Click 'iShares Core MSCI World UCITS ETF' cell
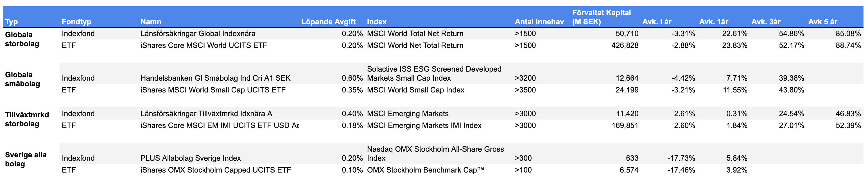Screen dimensions: 868x181 pyautogui.click(x=204, y=45)
